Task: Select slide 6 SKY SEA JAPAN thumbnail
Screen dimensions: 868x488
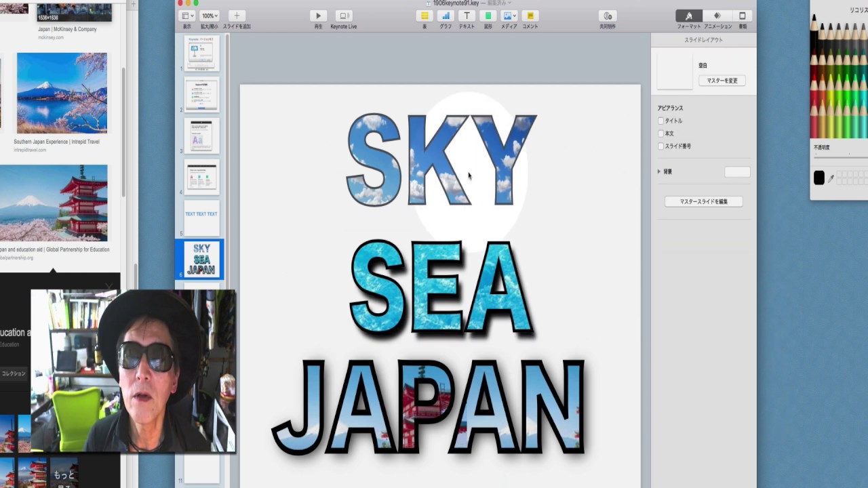Action: click(x=201, y=259)
